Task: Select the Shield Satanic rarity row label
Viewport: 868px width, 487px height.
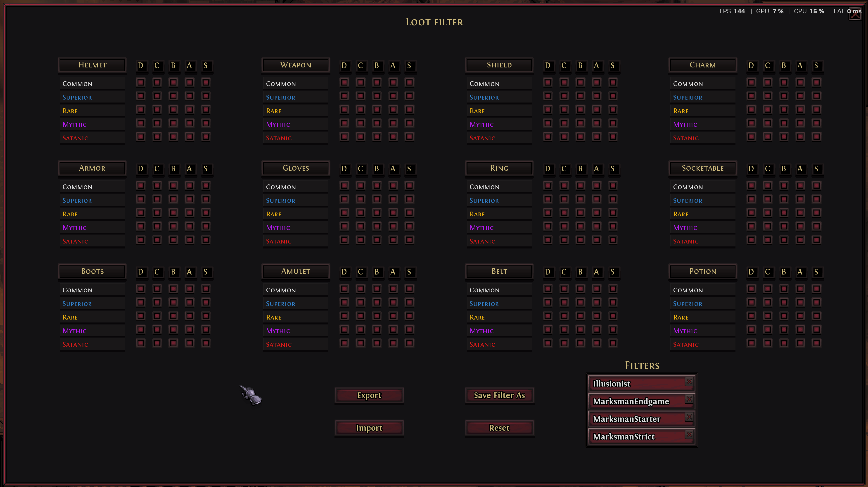Action: point(499,138)
